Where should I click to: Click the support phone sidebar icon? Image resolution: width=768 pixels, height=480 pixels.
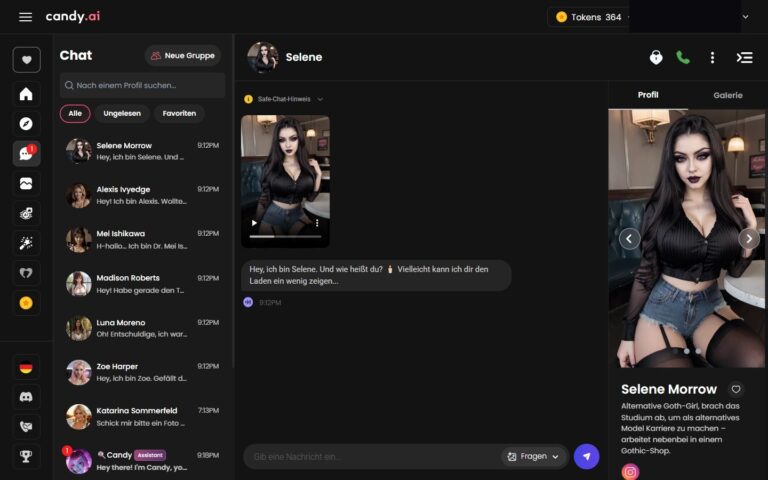click(x=26, y=427)
